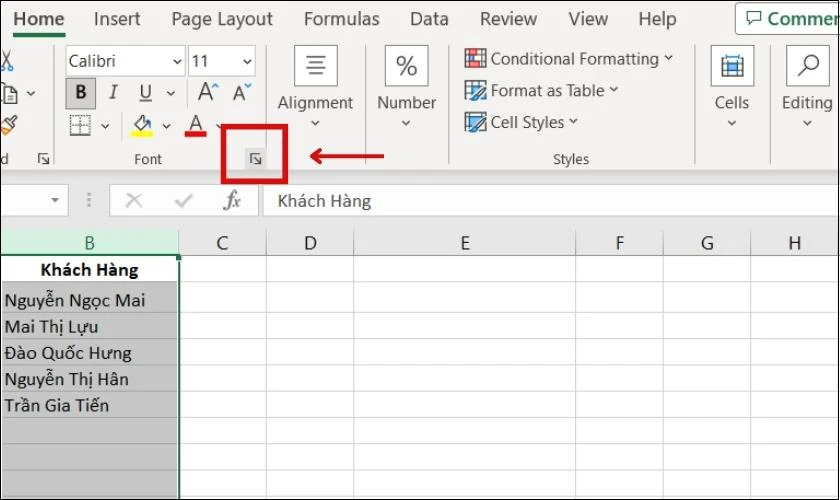Viewport: 840px width, 500px height.
Task: Open the Page Layout tab
Action: click(222, 19)
